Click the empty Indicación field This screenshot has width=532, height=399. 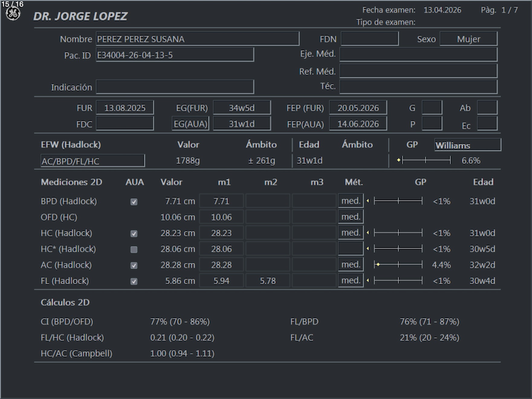pyautogui.click(x=175, y=87)
